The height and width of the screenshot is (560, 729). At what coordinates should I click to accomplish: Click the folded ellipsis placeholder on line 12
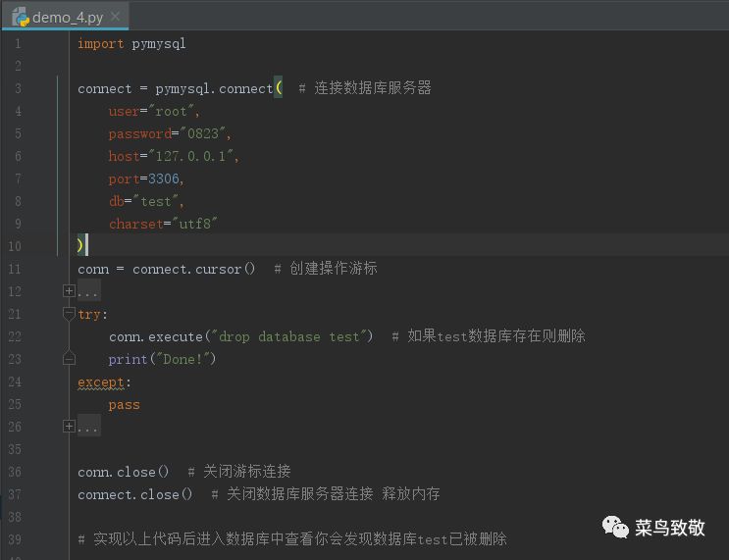tap(88, 292)
